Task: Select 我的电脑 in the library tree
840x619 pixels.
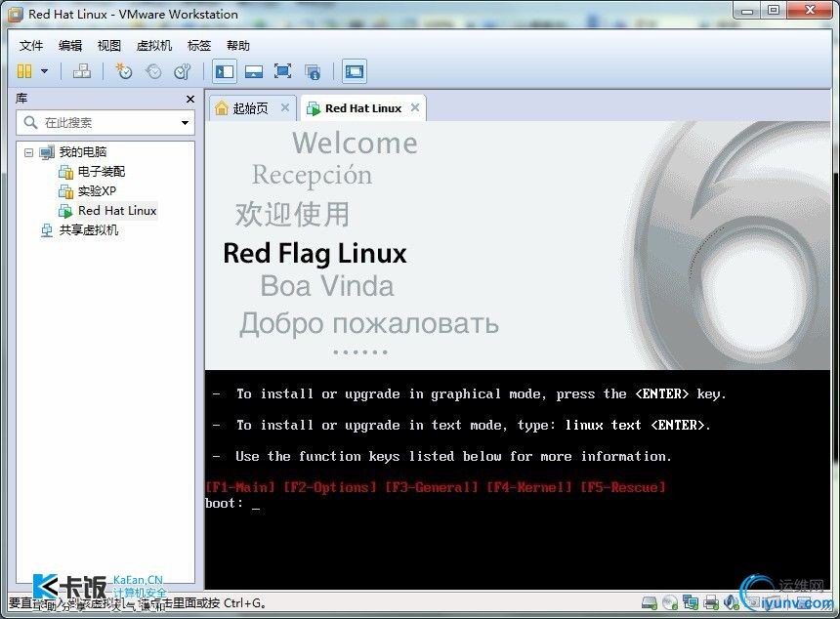Action: tap(82, 152)
